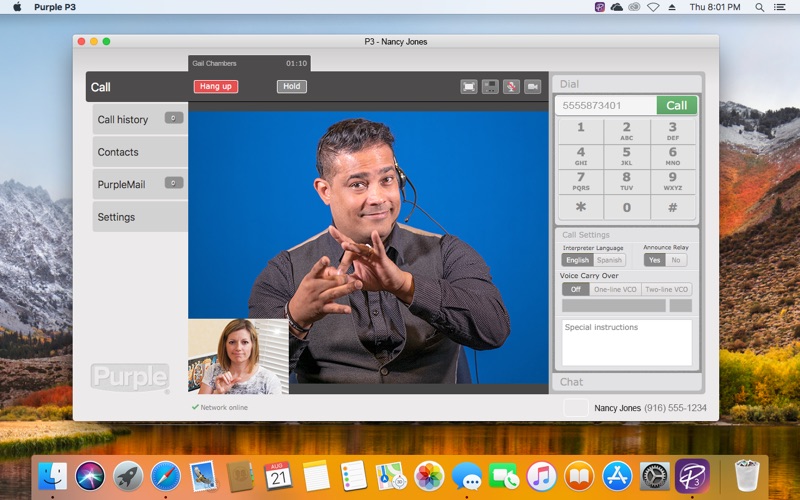Open Reminders list icon in dock
Screen dimensions: 800x500
(x=353, y=476)
